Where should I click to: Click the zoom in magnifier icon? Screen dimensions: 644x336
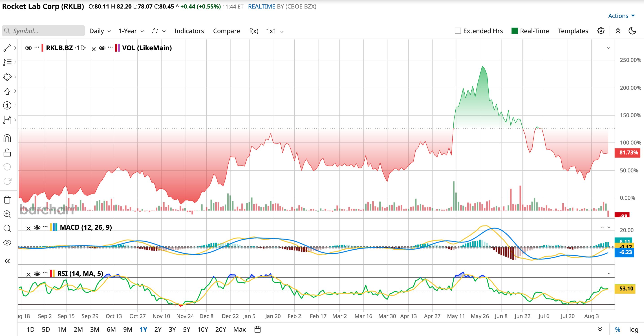point(7,214)
